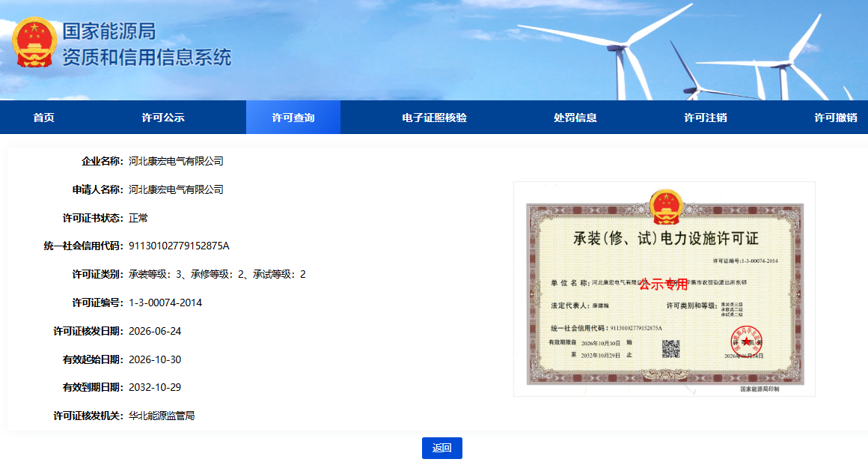Image resolution: width=868 pixels, height=465 pixels.
Task: Click the 统一社会信用代码 field label
Action: point(84,246)
